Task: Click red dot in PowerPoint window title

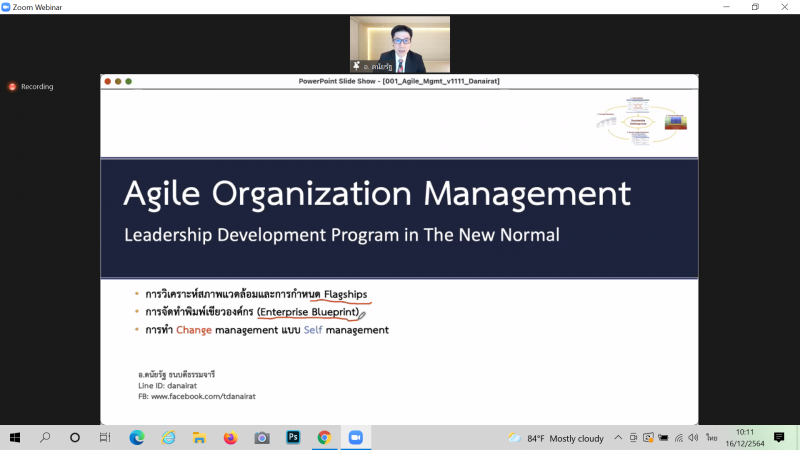Action: pyautogui.click(x=108, y=82)
